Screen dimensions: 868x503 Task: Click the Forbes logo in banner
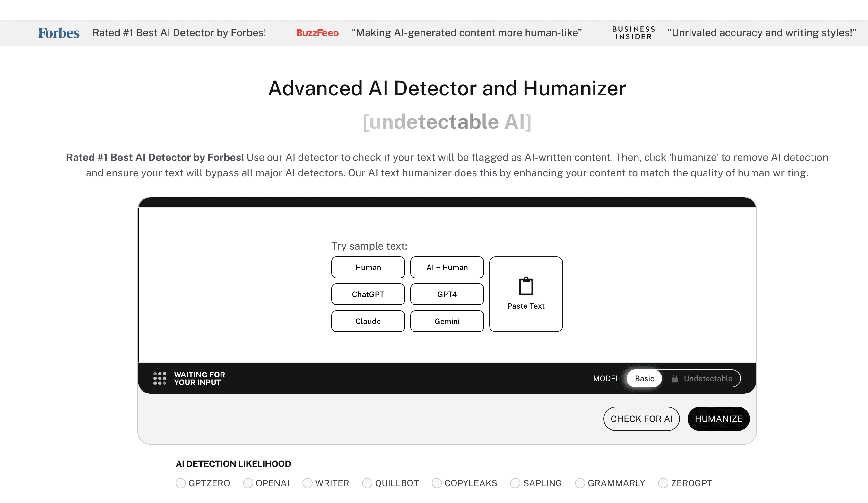(x=58, y=33)
